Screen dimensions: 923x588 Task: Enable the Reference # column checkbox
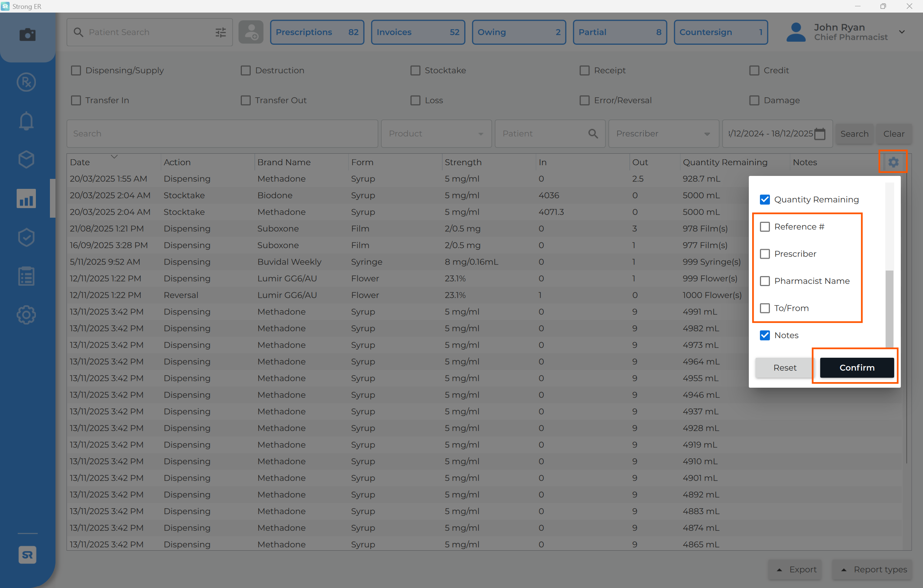point(765,227)
